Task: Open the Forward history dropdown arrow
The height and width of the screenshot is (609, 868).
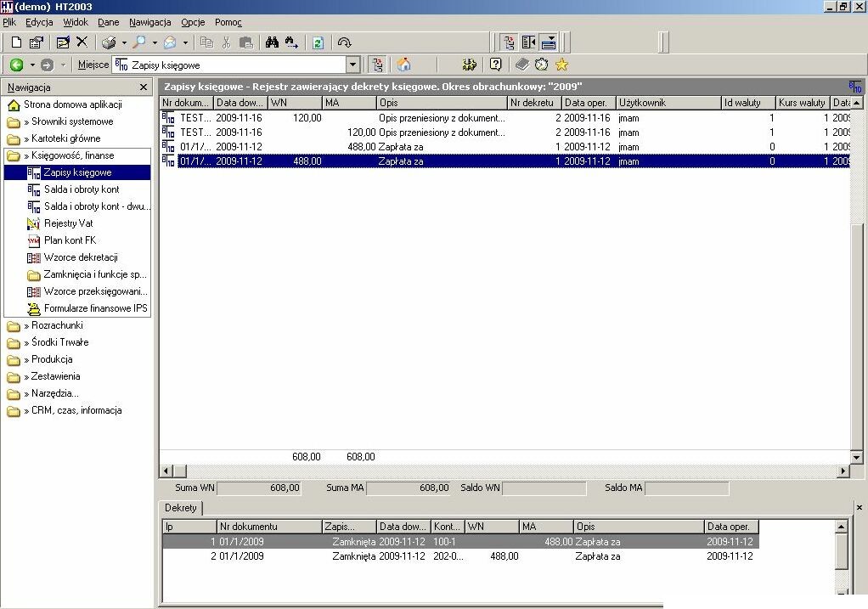Action: (x=63, y=65)
